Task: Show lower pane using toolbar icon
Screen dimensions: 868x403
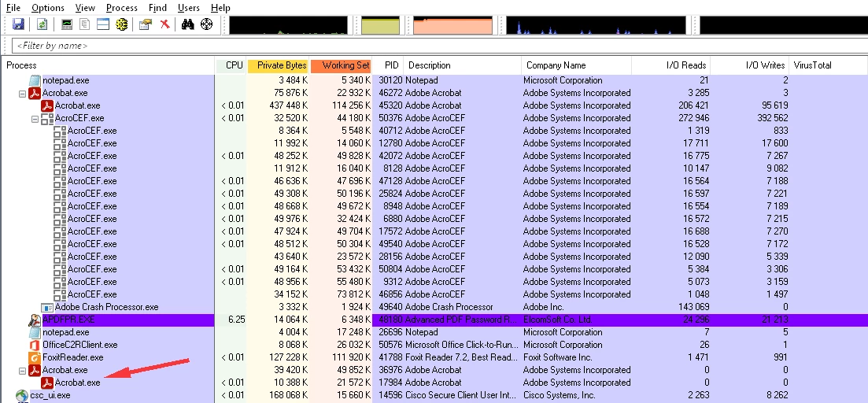Action: point(103,24)
